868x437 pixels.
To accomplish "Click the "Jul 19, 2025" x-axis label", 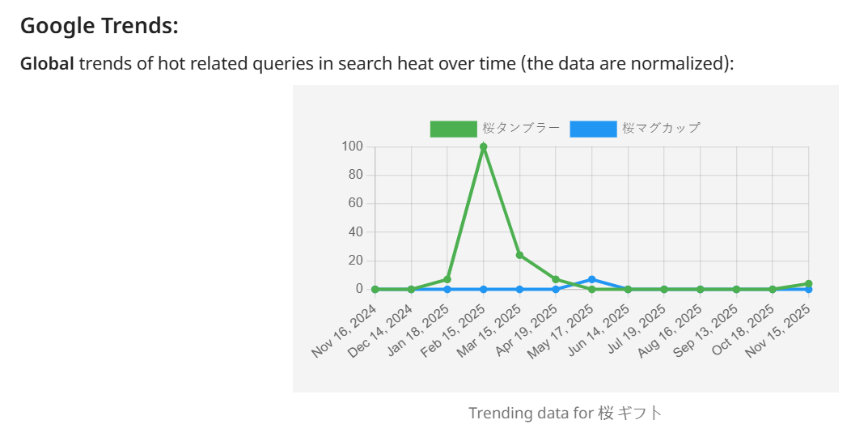I will (636, 331).
